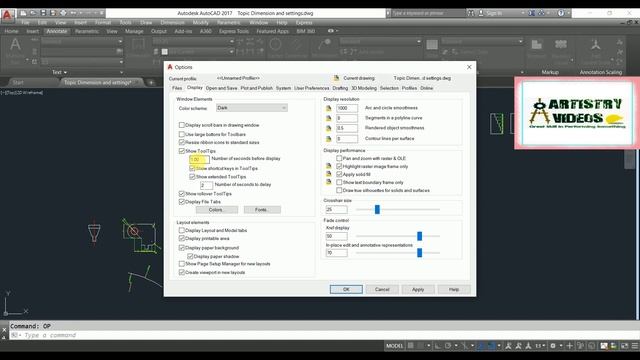This screenshot has width=640, height=360.
Task: Click drawing icon beside Arc and circle smoothness
Action: point(329,108)
